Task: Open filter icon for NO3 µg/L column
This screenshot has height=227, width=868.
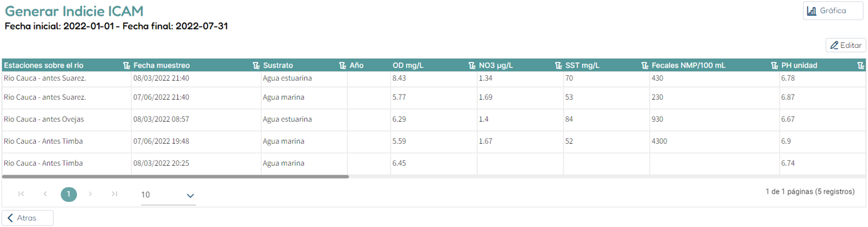Action: tap(558, 66)
